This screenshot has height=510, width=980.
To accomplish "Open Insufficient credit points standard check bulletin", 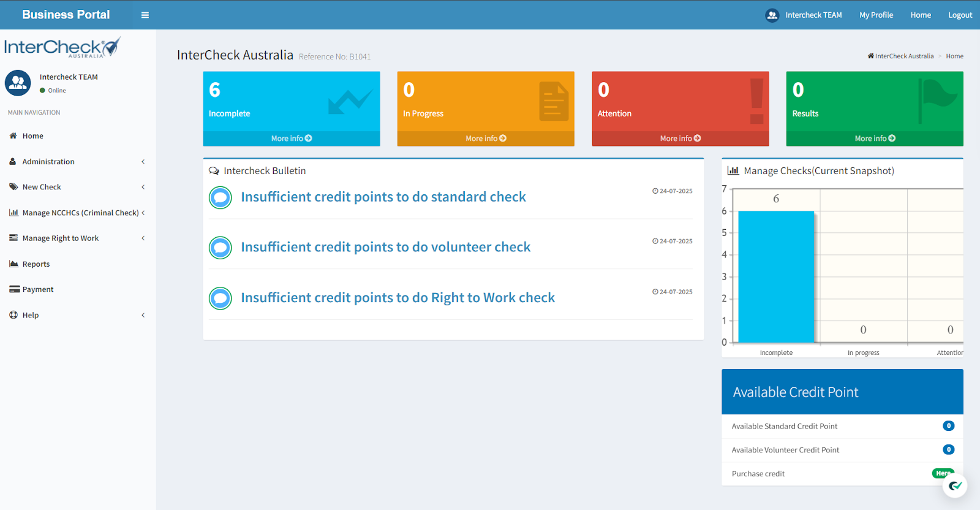I will [383, 197].
